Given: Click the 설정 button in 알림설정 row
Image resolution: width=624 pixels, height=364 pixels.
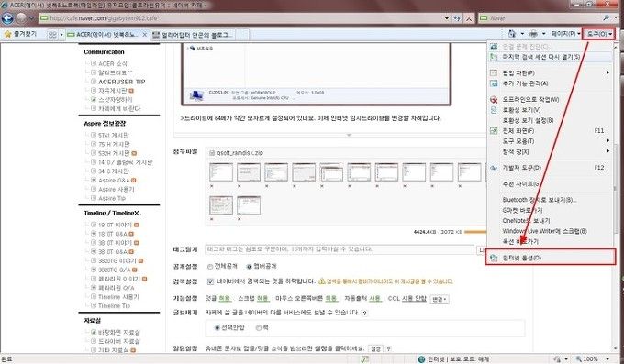Looking at the screenshot, I should tap(375, 349).
